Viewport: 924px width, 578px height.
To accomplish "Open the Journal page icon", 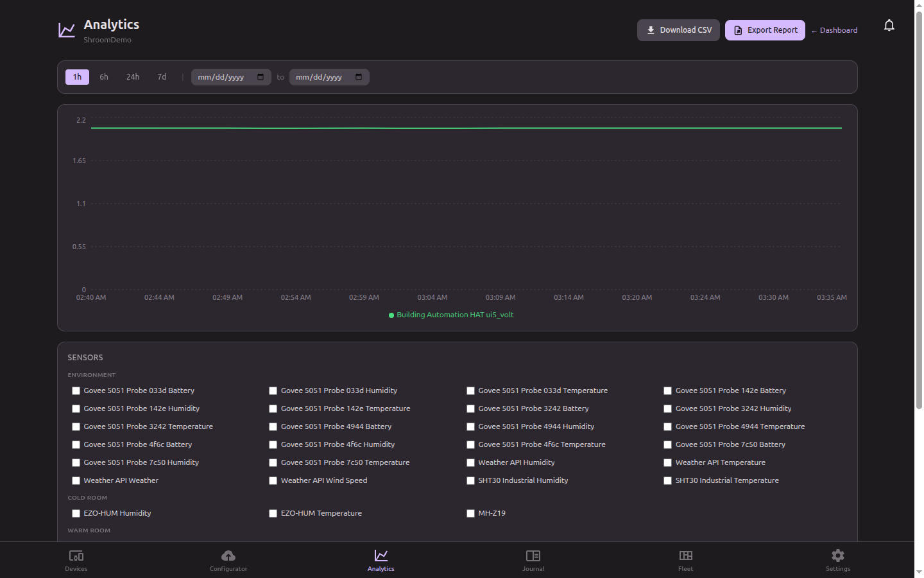I will (533, 556).
